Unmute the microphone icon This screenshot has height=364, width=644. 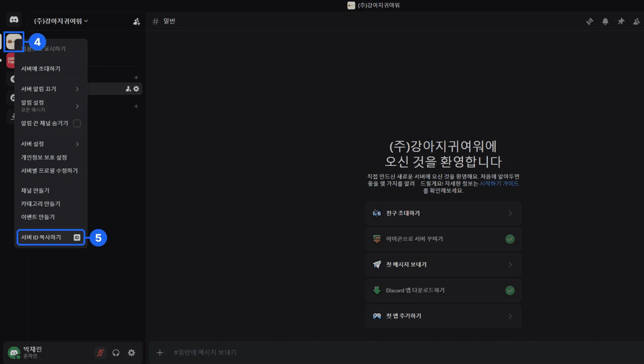click(x=100, y=353)
